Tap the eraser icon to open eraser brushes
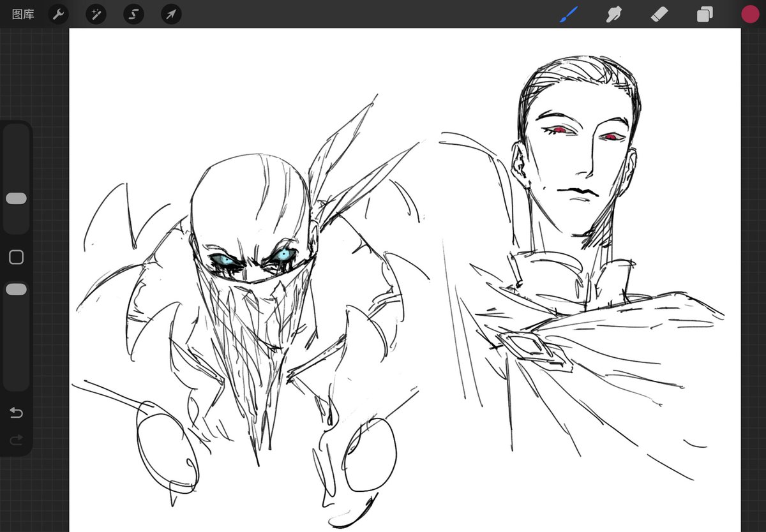Screen dimensions: 766x532 point(659,14)
